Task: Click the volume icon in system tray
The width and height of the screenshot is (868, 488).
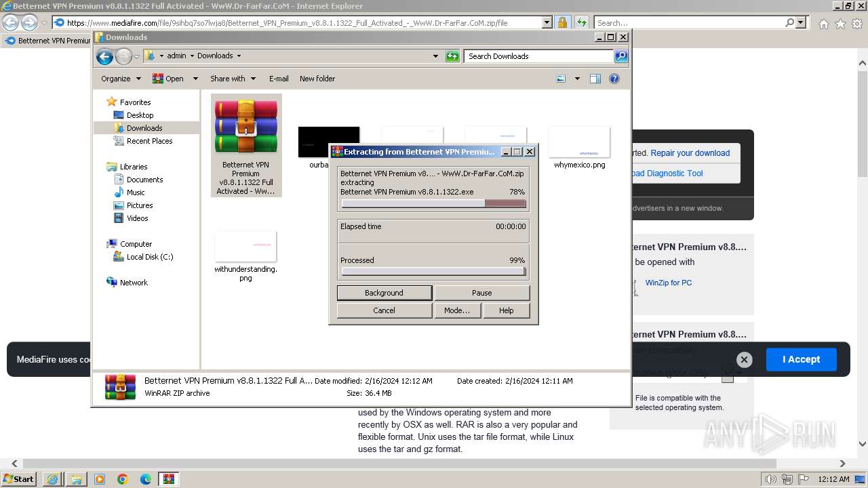Action: pyautogui.click(x=770, y=479)
